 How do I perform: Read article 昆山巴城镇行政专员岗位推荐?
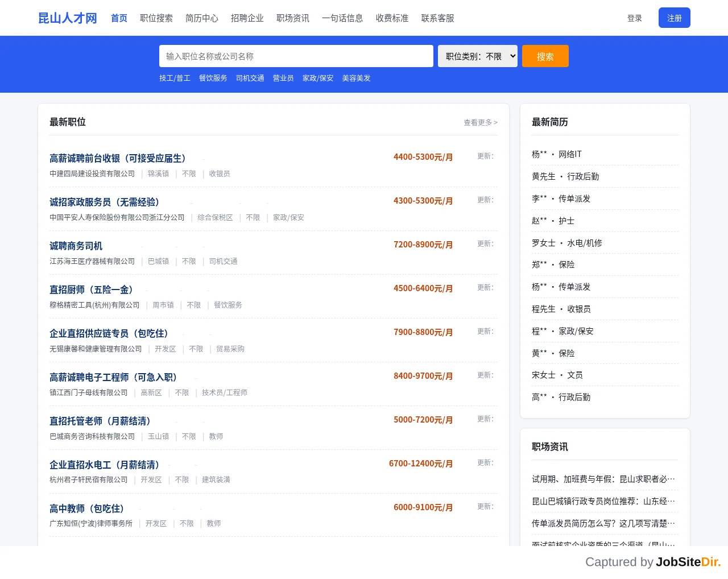click(603, 501)
